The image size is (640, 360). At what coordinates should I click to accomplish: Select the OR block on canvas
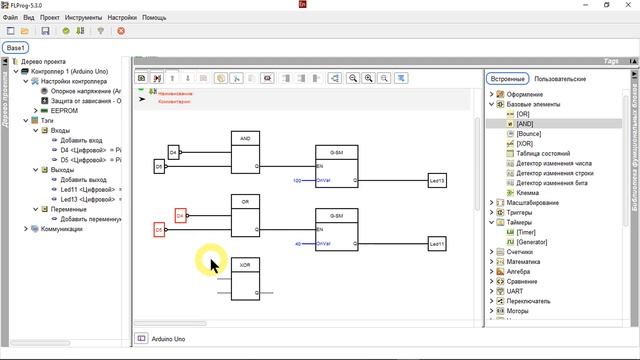click(245, 216)
